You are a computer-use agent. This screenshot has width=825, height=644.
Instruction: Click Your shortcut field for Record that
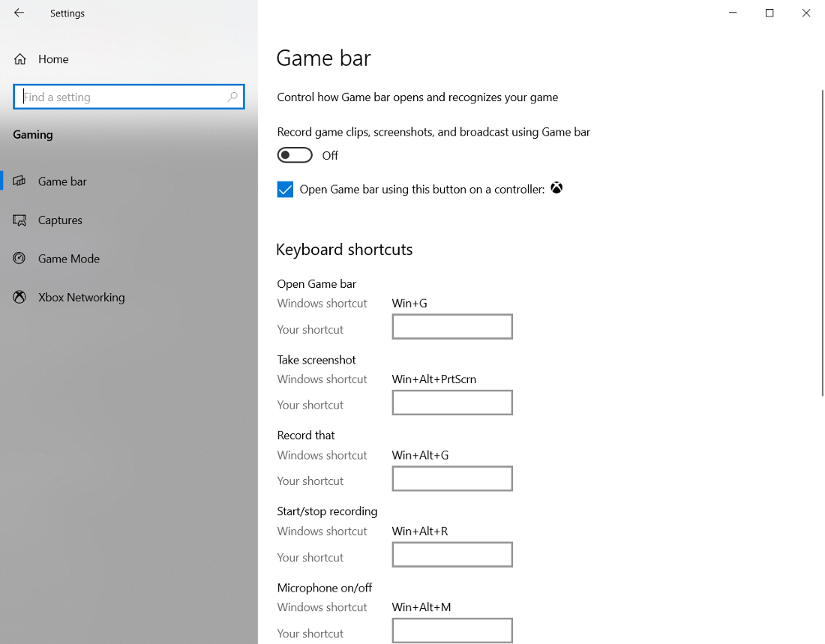coord(452,478)
